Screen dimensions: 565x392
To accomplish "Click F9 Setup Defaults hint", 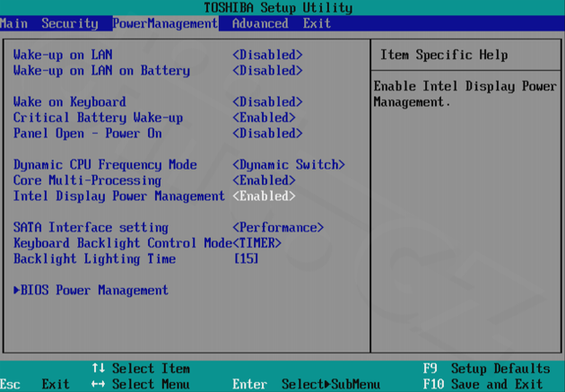I will 486,369.
